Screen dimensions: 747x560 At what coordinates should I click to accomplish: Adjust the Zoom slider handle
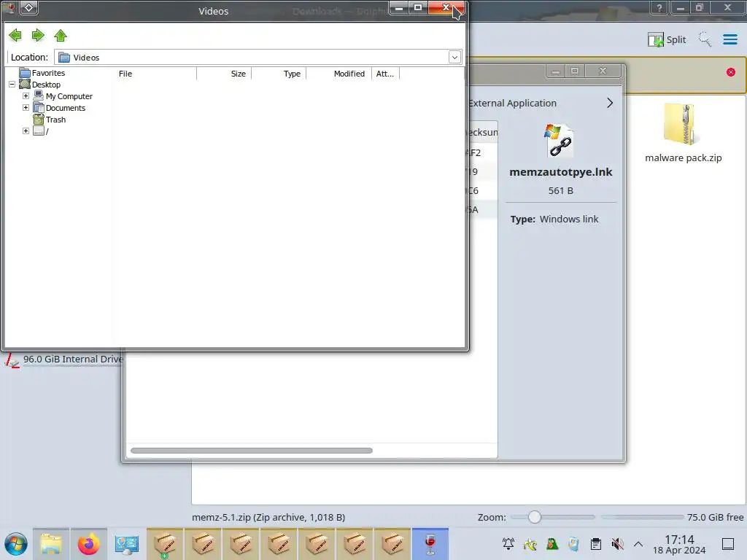coord(535,517)
